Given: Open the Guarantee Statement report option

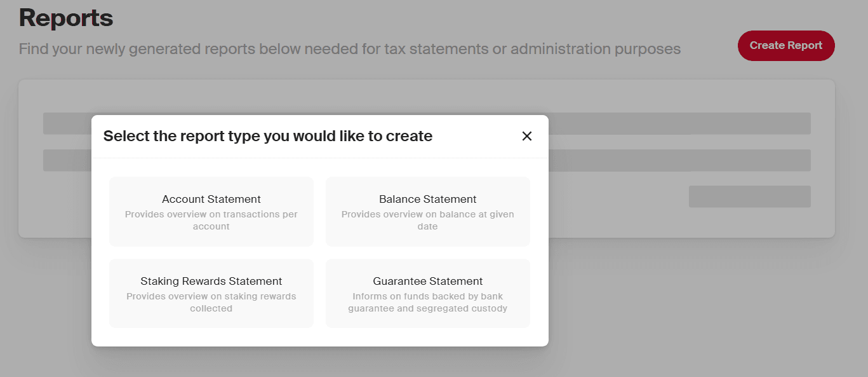Looking at the screenshot, I should tap(427, 293).
